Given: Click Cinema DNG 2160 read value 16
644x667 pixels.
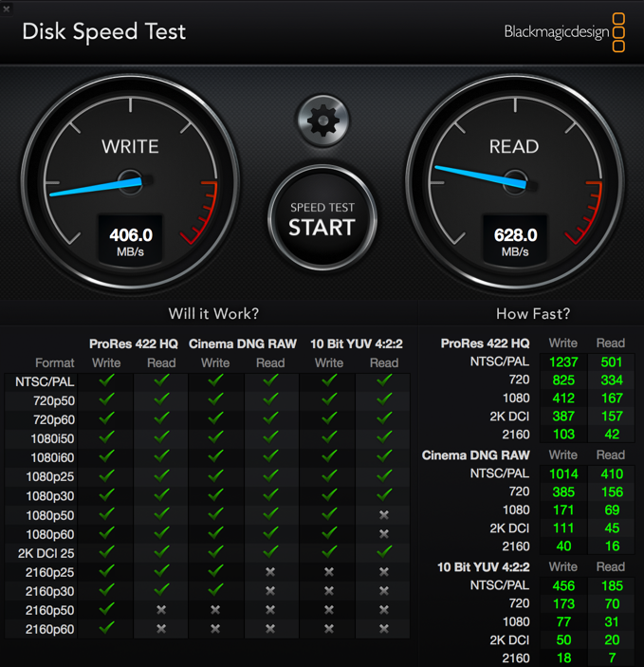Looking at the screenshot, I should tap(612, 547).
